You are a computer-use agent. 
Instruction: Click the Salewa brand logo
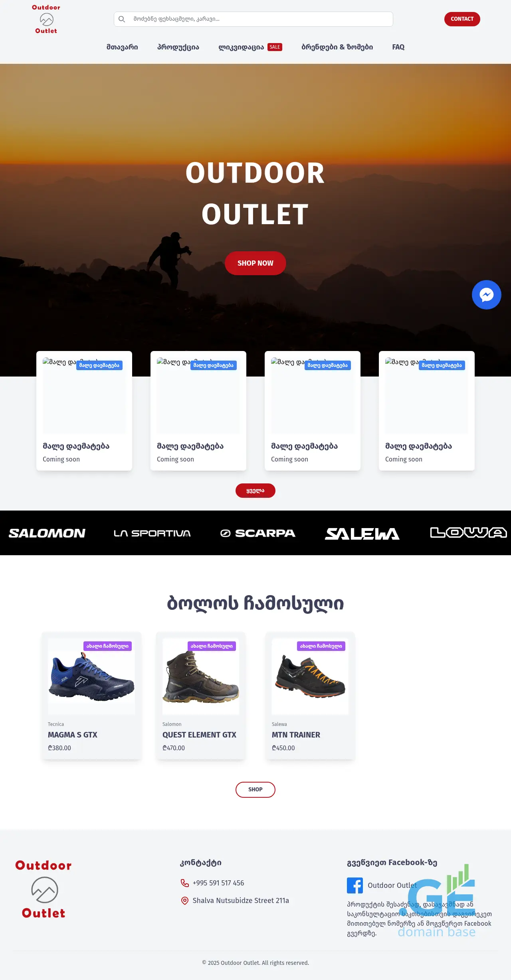tap(362, 534)
